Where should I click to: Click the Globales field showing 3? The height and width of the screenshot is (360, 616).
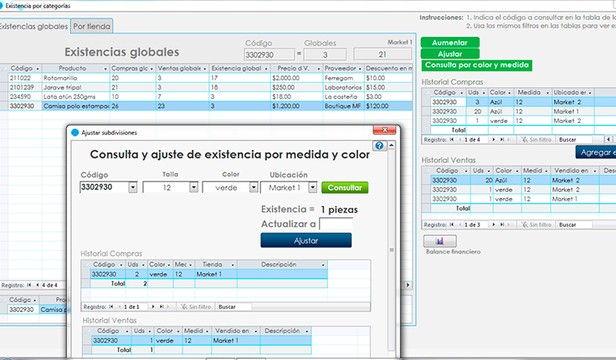(325, 55)
